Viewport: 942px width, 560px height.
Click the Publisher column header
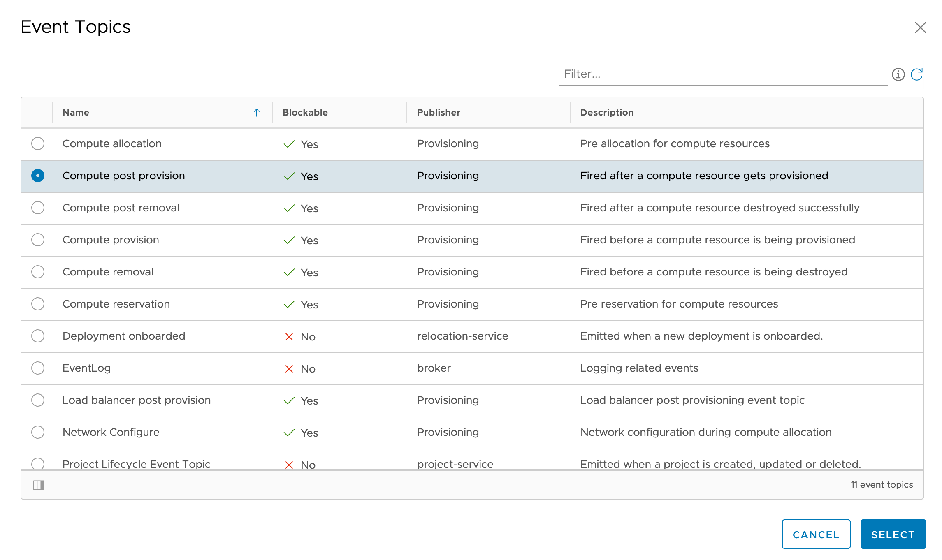click(438, 113)
